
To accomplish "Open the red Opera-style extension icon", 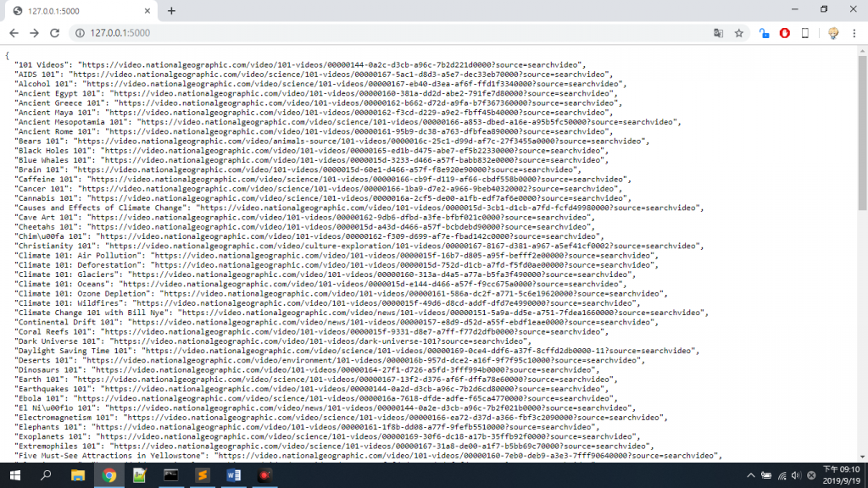I will pos(784,33).
